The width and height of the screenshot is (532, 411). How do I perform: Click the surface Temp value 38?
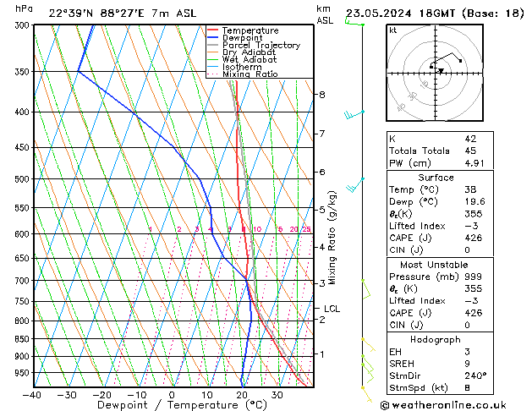click(470, 189)
